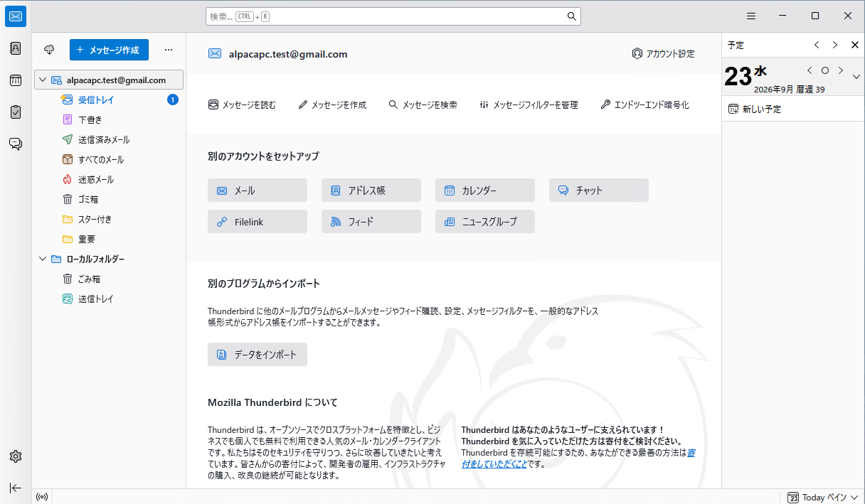The height and width of the screenshot is (504, 865).
Task: Click 新しい予定 to create event
Action: click(755, 109)
